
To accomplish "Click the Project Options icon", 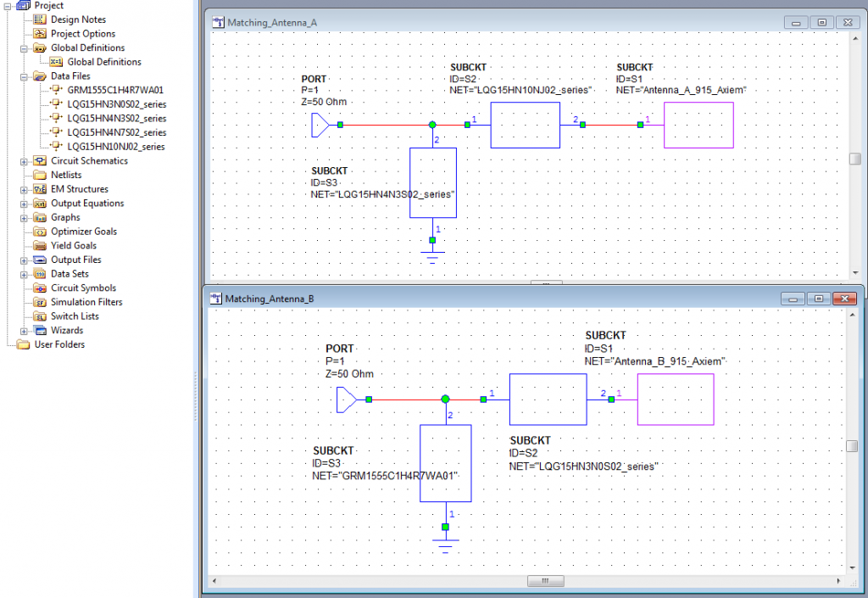I will coord(40,34).
